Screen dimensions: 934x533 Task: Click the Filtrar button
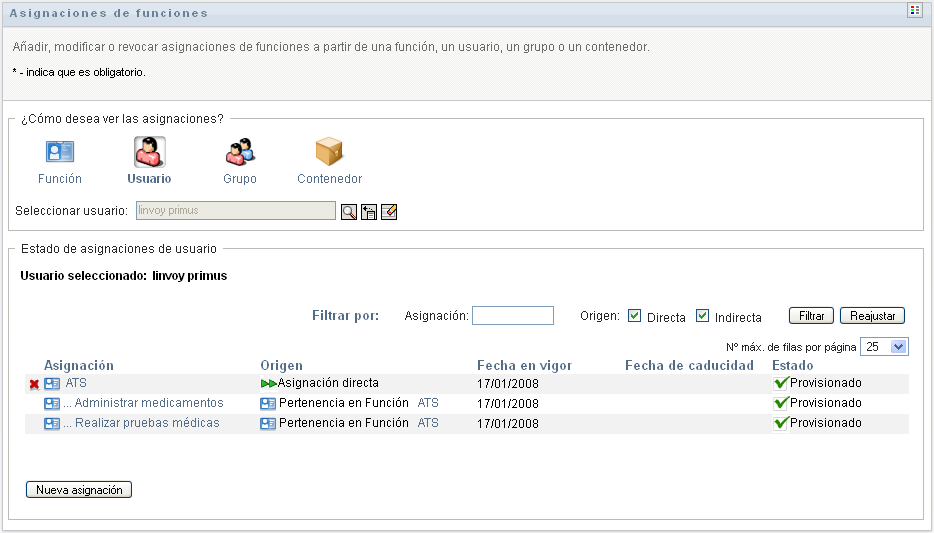(811, 316)
